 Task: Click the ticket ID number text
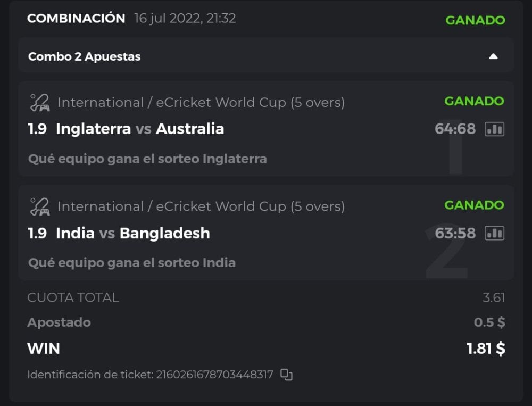tap(214, 375)
